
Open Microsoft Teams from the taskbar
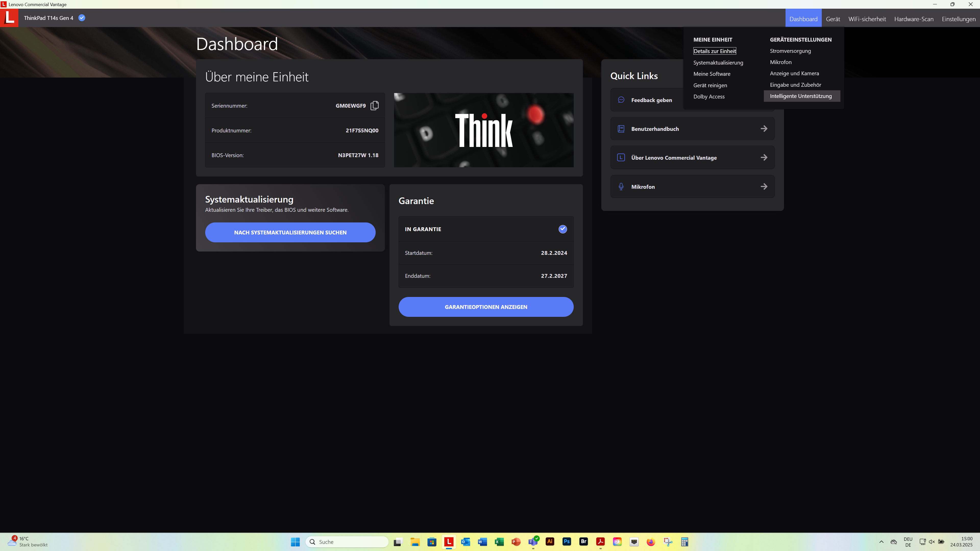(533, 542)
